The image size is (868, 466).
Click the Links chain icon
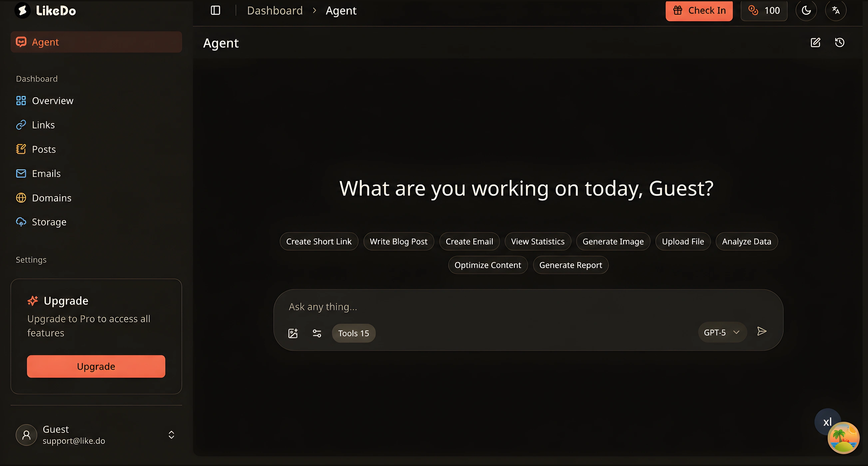click(x=21, y=125)
